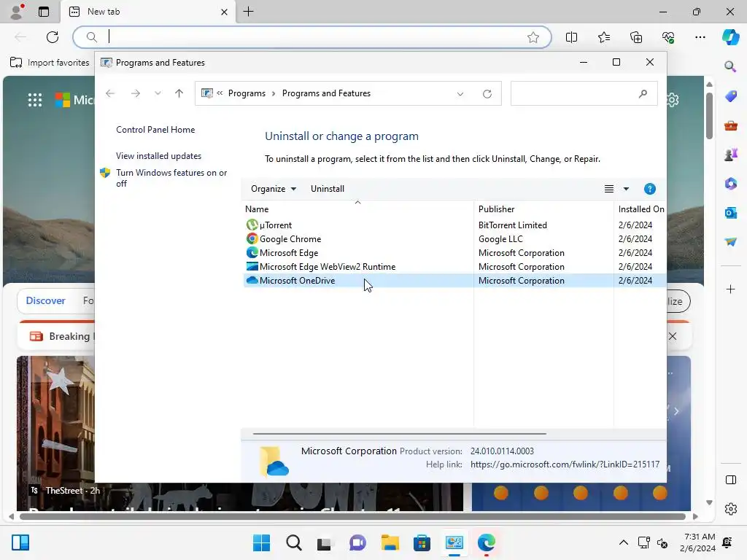The image size is (747, 560).
Task: Click the µTorrent program icon
Action: coord(252,225)
